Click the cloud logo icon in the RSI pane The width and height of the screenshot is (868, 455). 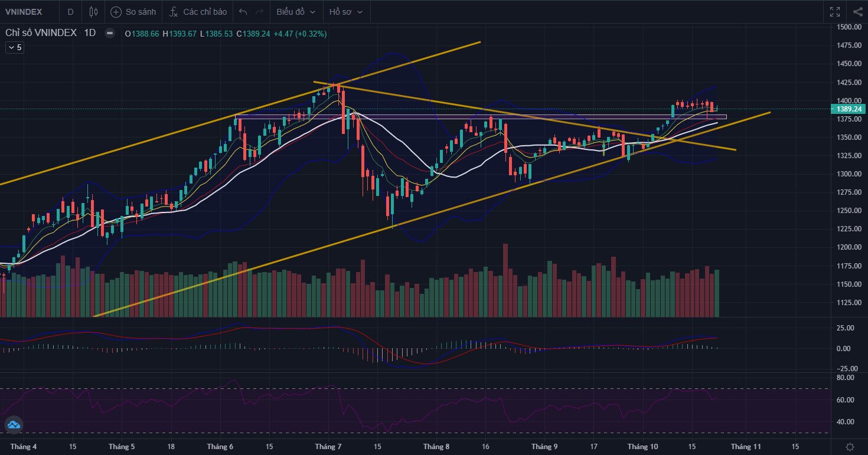coord(13,424)
